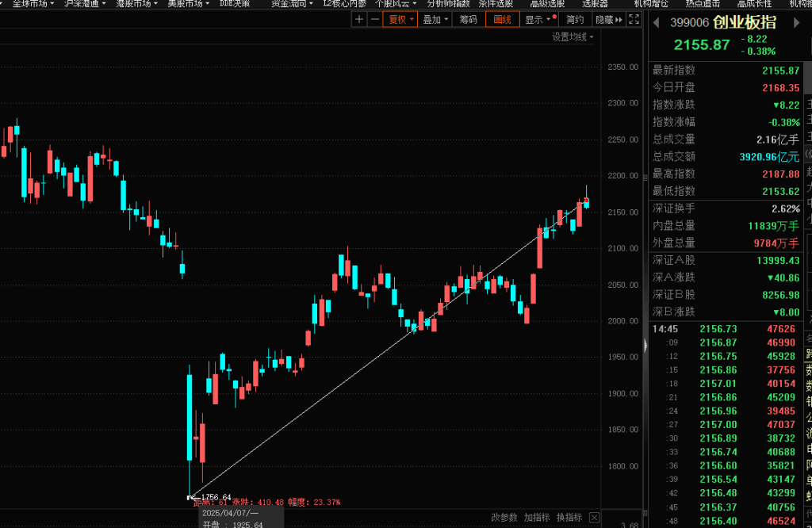812x528 pixels.
Task: Click the trend line stats text 幅度: 23.37%
Action: click(x=314, y=502)
